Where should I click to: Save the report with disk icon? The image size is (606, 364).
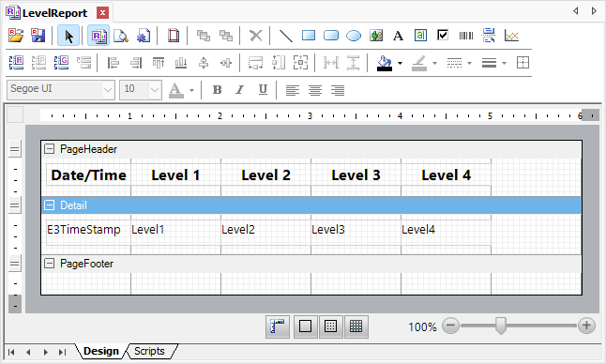pyautogui.click(x=38, y=36)
